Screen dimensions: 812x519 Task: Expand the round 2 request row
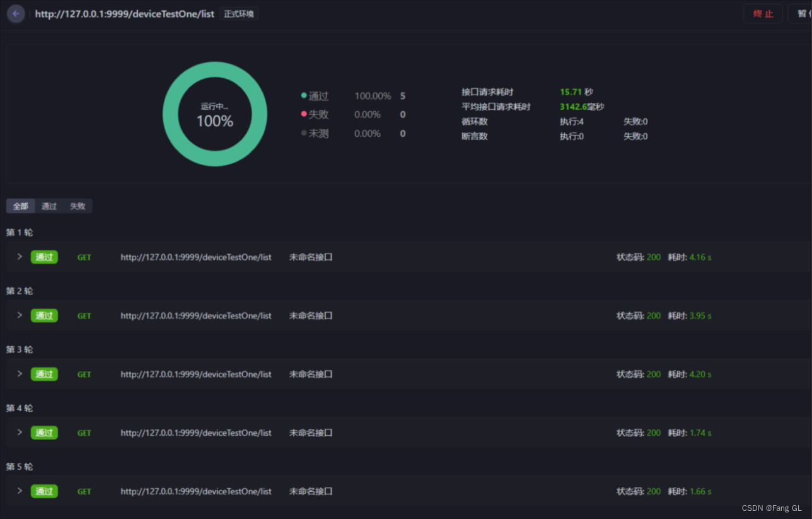tap(20, 315)
